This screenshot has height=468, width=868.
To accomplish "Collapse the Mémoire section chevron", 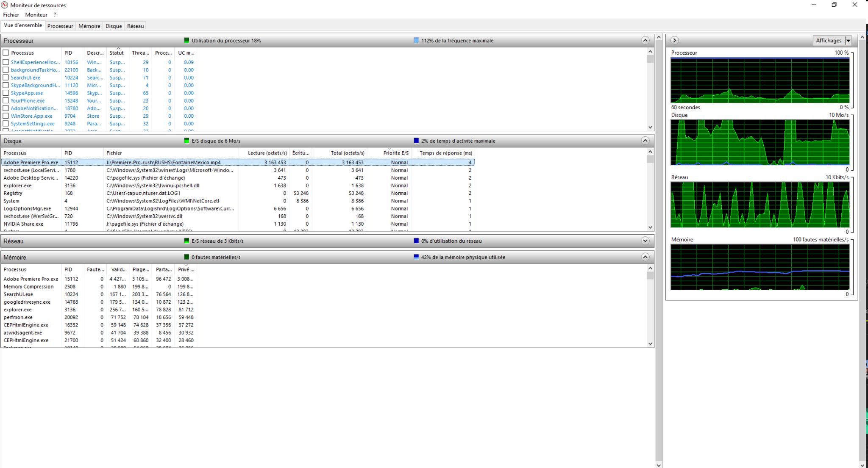I will pyautogui.click(x=645, y=257).
